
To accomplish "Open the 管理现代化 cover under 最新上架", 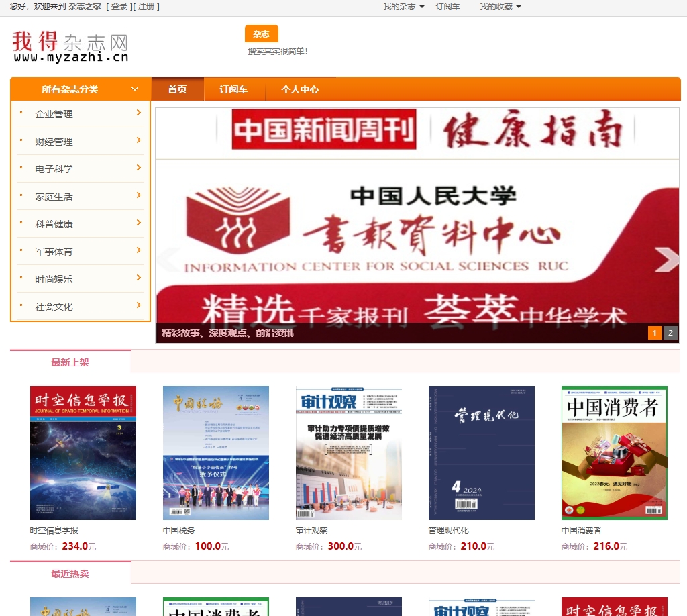I will [482, 452].
